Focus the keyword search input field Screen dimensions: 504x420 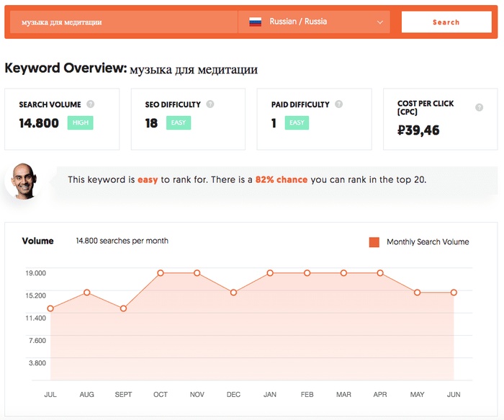[124, 22]
